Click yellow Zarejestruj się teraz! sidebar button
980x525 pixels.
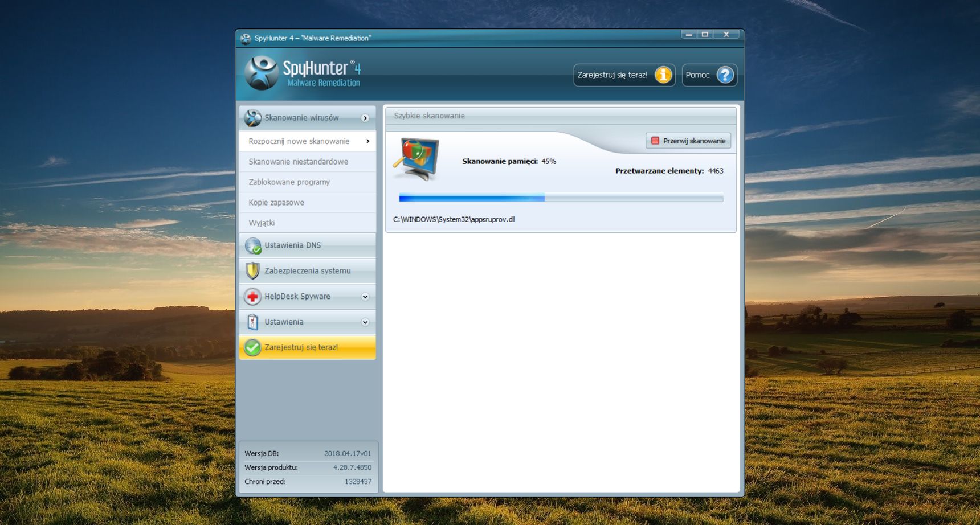pyautogui.click(x=308, y=347)
